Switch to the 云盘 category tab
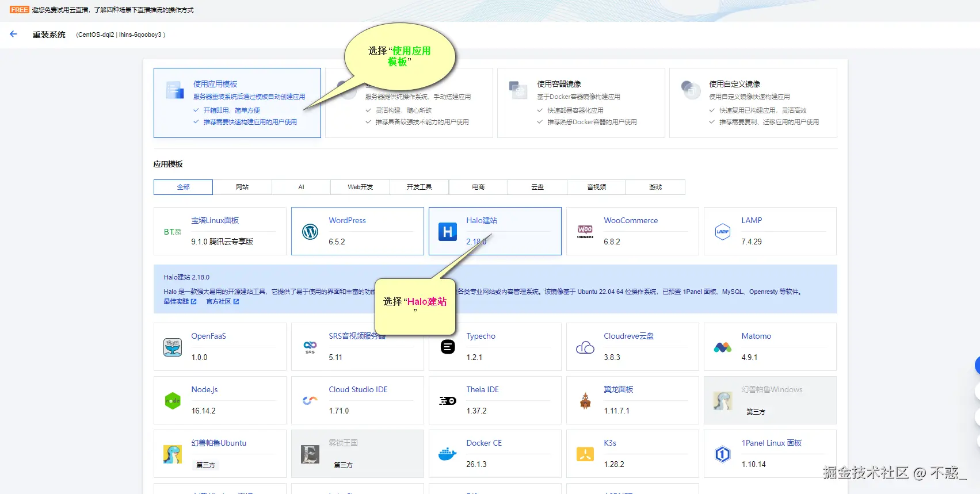Image resolution: width=980 pixels, height=494 pixels. point(537,187)
